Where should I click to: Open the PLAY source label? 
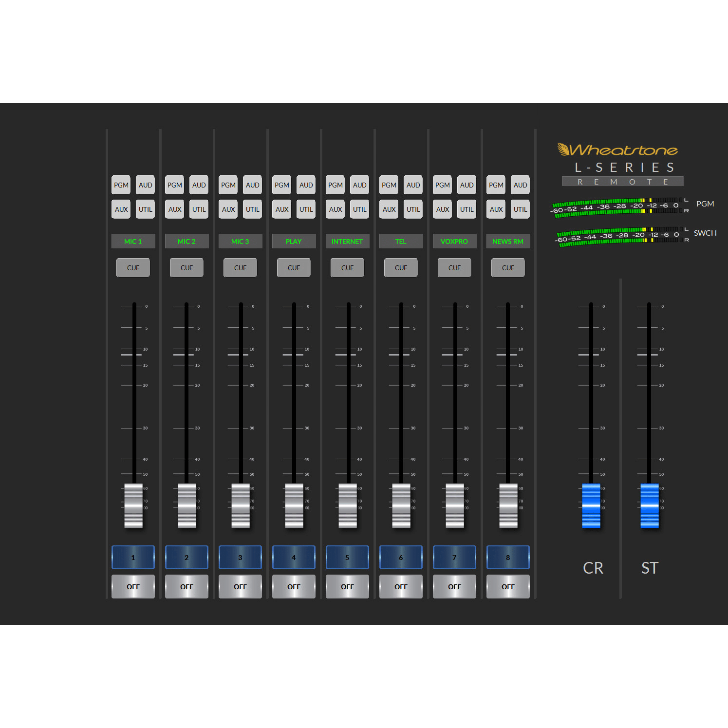point(294,241)
